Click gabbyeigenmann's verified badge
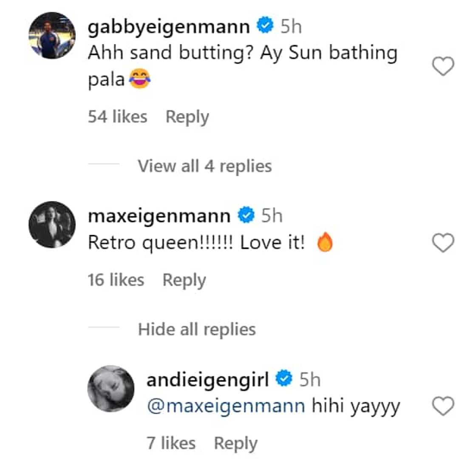476x471 pixels. click(x=264, y=25)
